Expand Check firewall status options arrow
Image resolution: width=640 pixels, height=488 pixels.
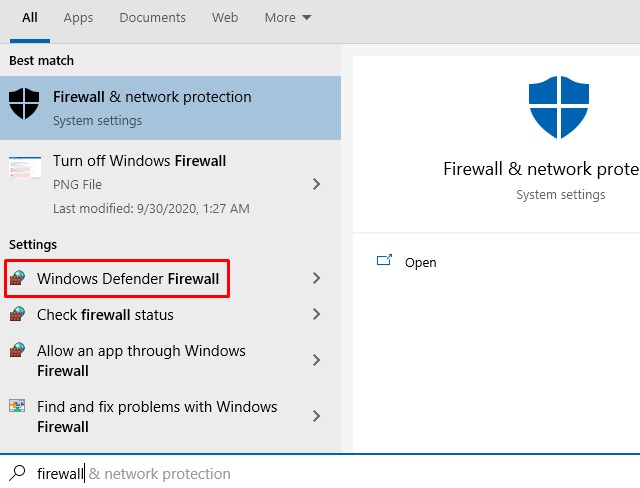point(316,314)
